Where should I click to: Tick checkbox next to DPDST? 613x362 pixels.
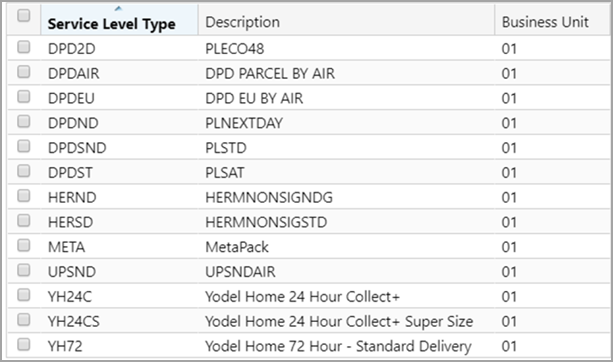[x=24, y=171]
